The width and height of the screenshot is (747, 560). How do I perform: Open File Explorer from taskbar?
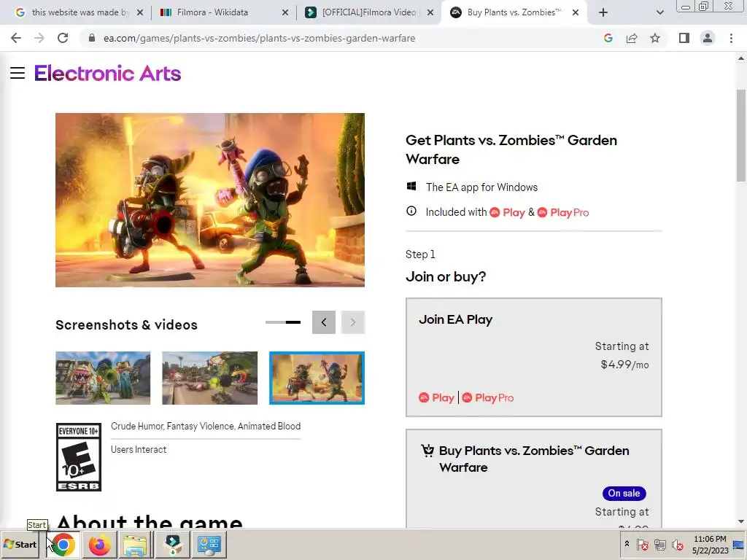(135, 545)
